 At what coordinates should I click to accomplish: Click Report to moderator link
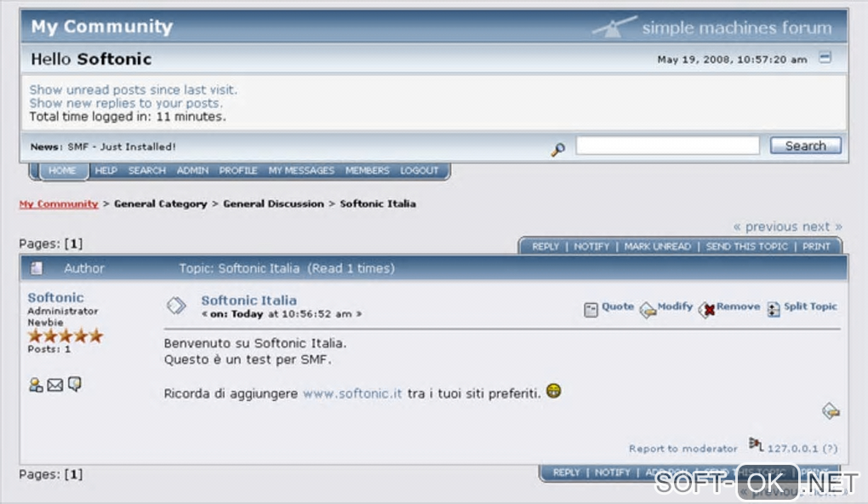pyautogui.click(x=683, y=449)
